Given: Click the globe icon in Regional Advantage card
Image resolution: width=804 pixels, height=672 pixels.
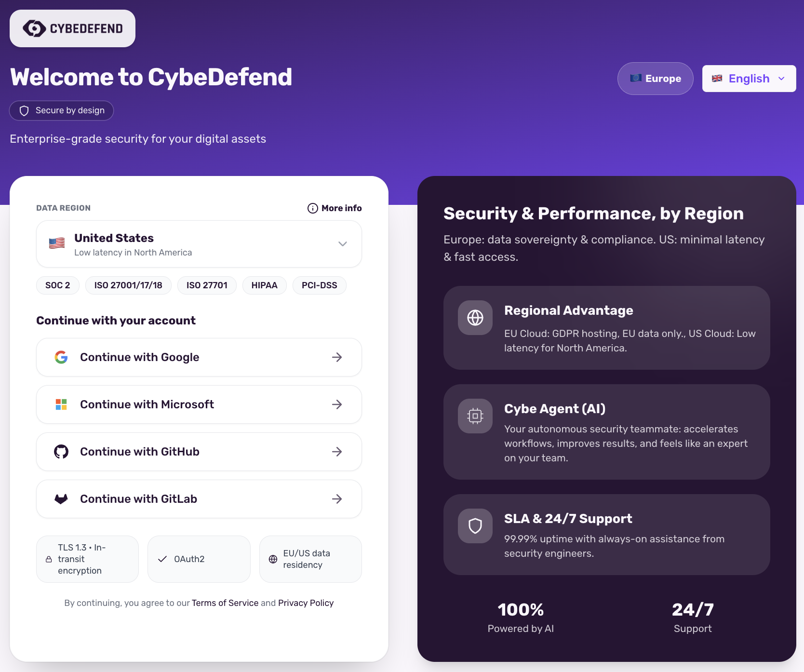Looking at the screenshot, I should 475,318.
